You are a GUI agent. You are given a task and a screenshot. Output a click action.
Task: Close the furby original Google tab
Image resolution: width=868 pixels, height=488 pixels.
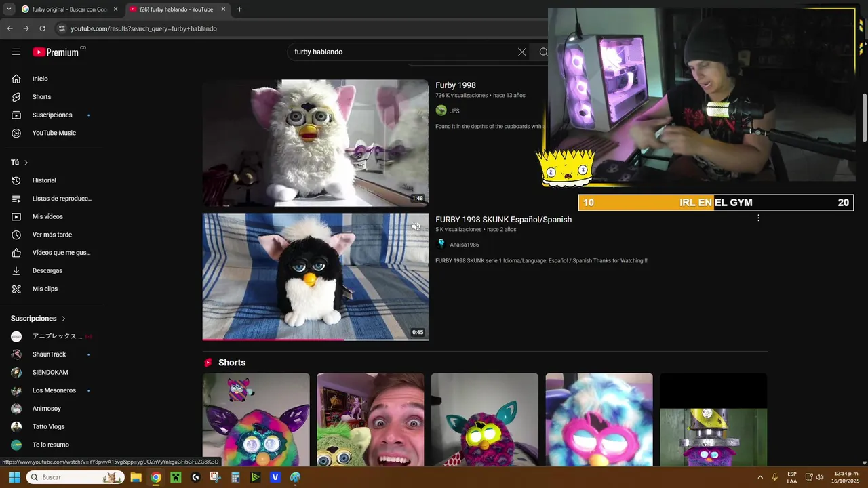click(x=115, y=9)
